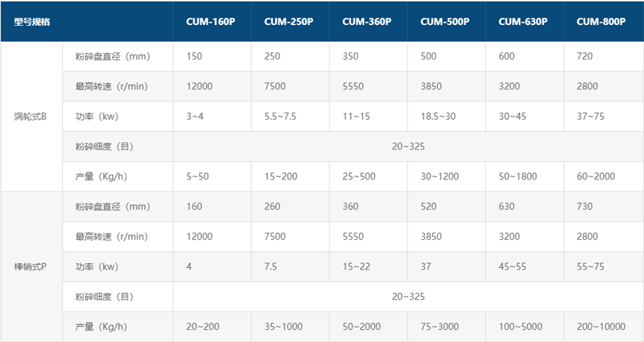This screenshot has width=644, height=342.
Task: Select the 200~10000 output cell
Action: [601, 327]
